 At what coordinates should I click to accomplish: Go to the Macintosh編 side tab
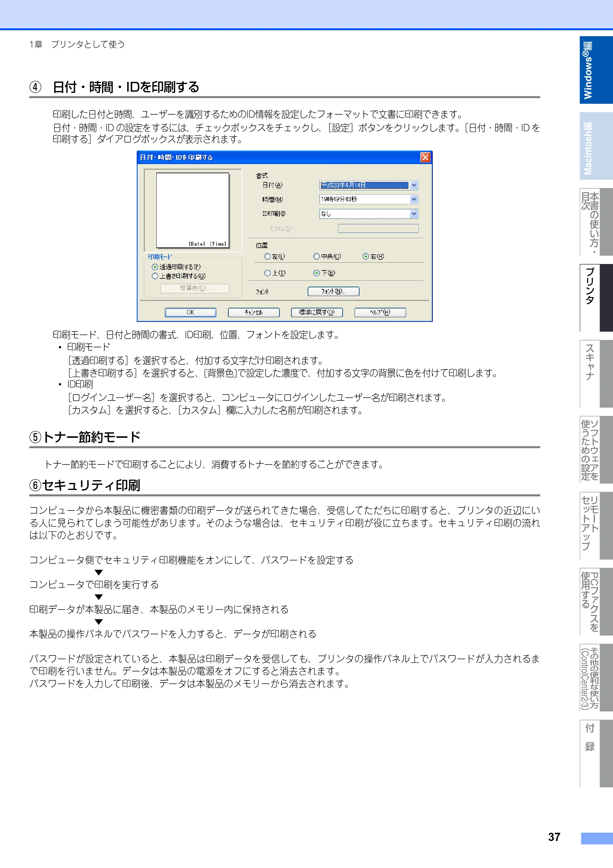pyautogui.click(x=596, y=146)
